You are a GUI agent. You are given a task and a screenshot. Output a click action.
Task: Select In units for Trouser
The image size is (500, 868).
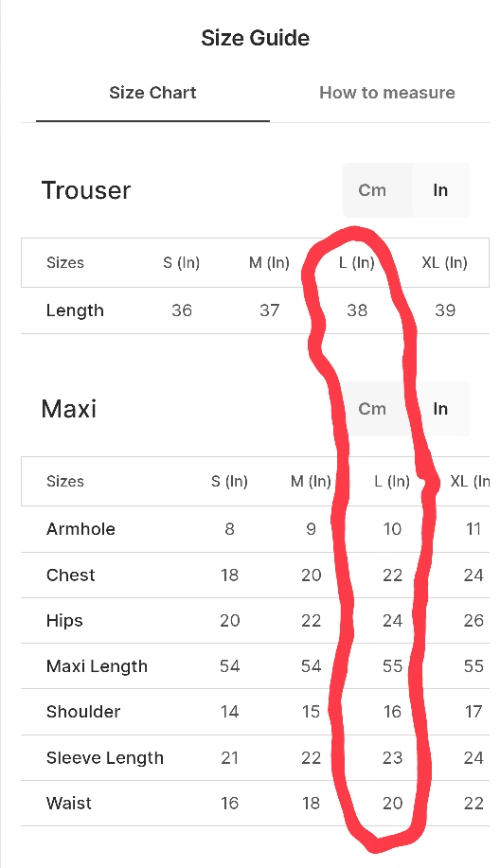point(440,190)
